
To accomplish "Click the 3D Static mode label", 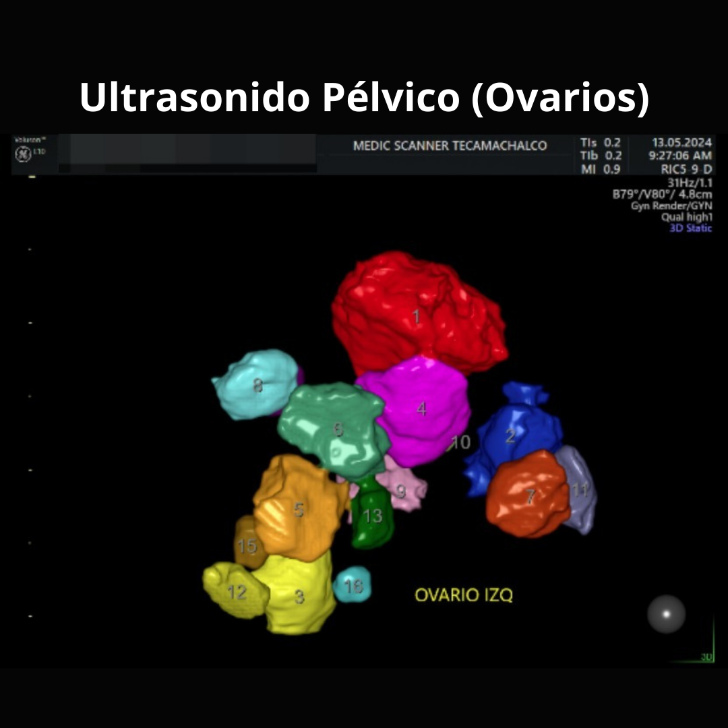I will 690,228.
